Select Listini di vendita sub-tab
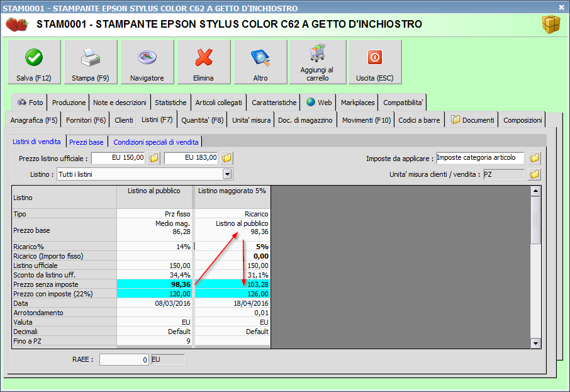This screenshot has height=392, width=570. tap(36, 142)
